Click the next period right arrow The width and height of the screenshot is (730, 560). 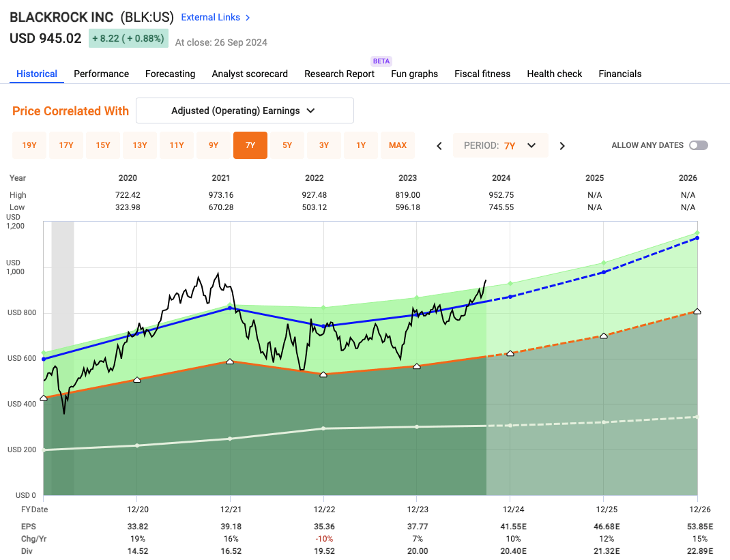(562, 145)
